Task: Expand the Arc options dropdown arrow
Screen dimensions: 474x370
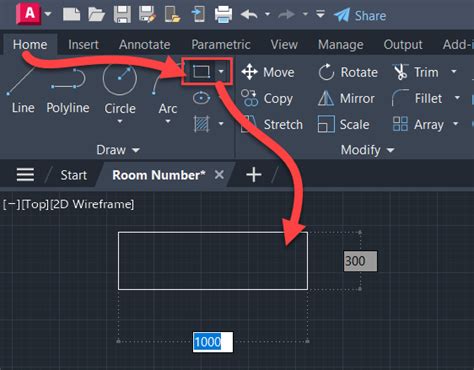Action: coord(168,122)
